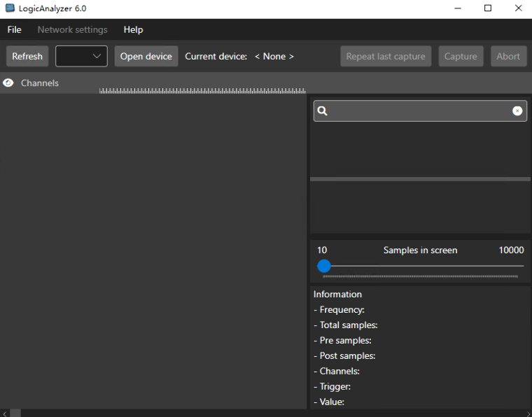Click the Capture button
The height and width of the screenshot is (417, 532).
tap(461, 56)
